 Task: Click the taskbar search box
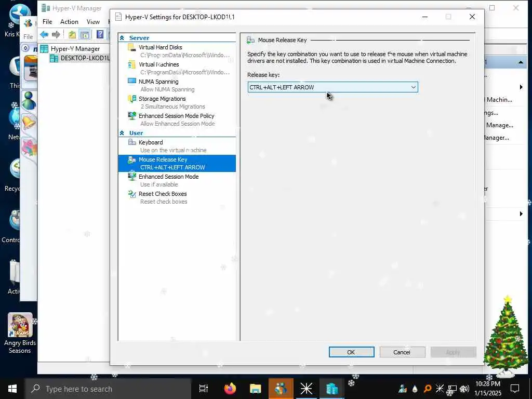coord(108,389)
